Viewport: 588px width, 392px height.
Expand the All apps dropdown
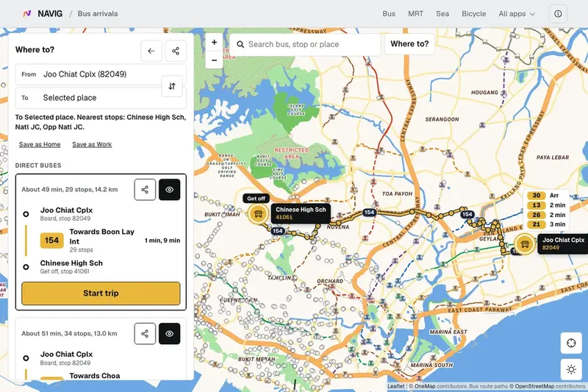click(x=517, y=14)
